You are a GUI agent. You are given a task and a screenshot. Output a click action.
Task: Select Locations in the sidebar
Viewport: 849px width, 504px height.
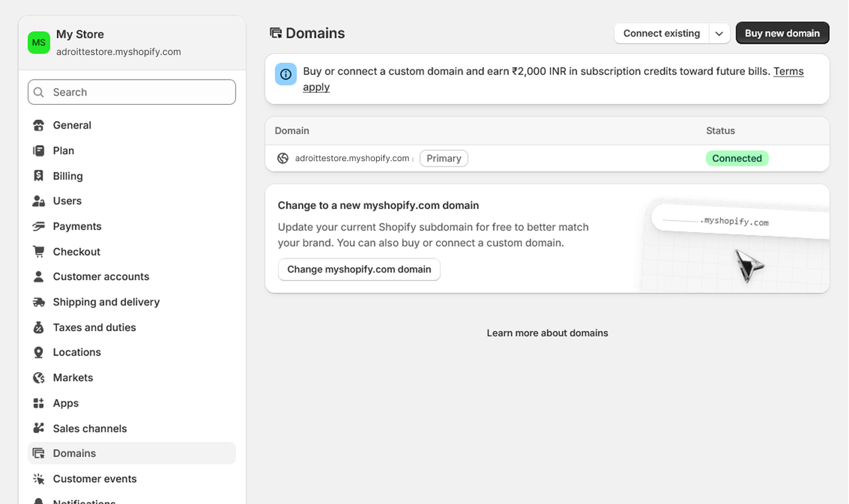132,352
